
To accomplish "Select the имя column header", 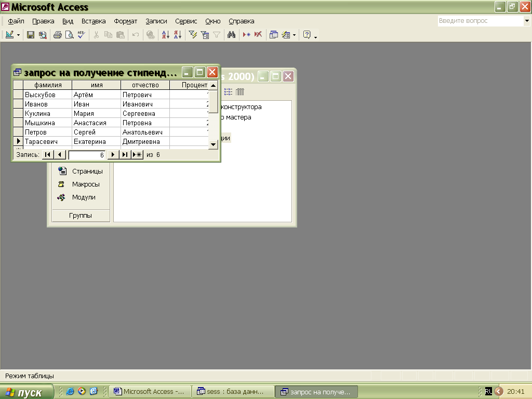I will pos(96,85).
